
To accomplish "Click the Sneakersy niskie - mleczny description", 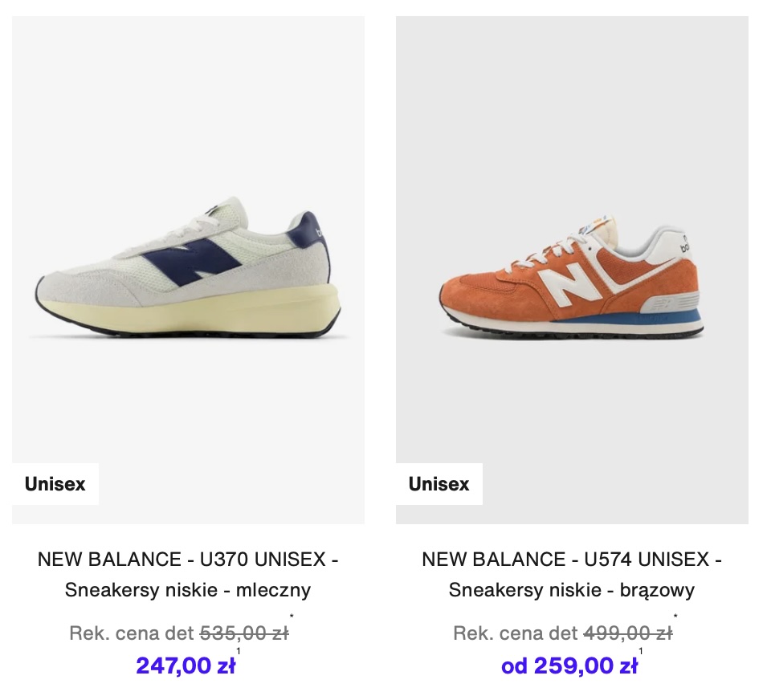I will pos(188,590).
